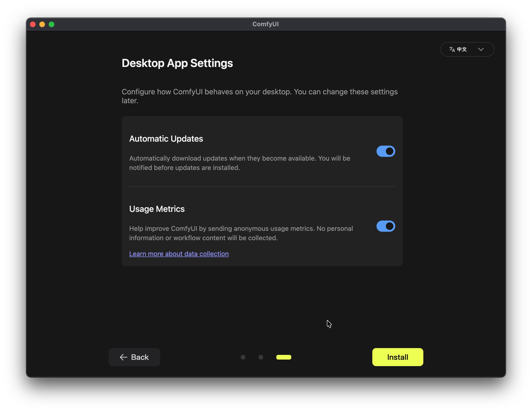Minimize the window with the yellow button
Viewport: 532px width, 412px height.
click(x=42, y=24)
